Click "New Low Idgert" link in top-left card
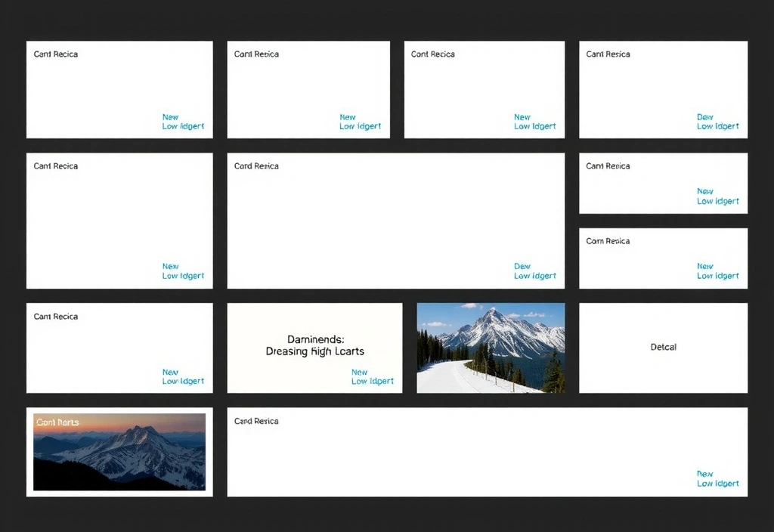This screenshot has width=774, height=532. (183, 122)
